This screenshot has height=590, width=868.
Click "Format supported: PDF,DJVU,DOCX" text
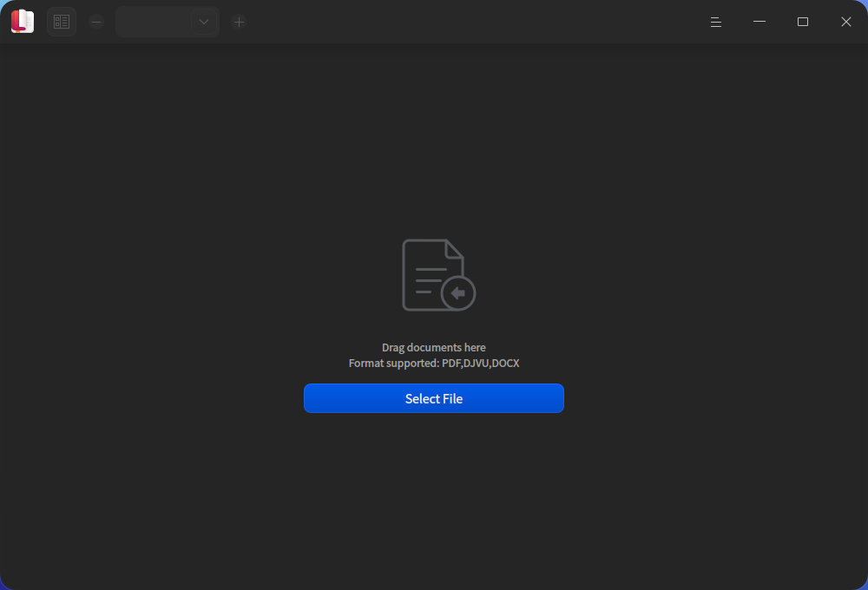pyautogui.click(x=434, y=363)
